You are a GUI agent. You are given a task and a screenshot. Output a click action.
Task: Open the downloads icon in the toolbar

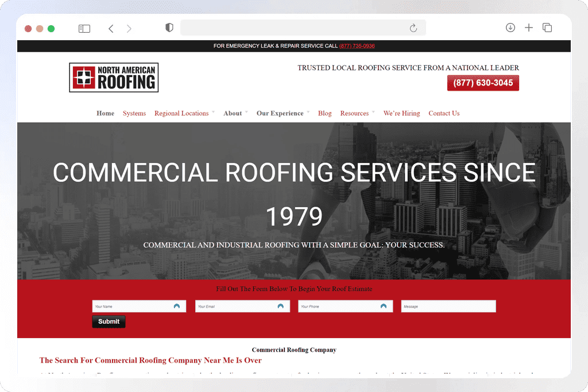click(x=510, y=28)
